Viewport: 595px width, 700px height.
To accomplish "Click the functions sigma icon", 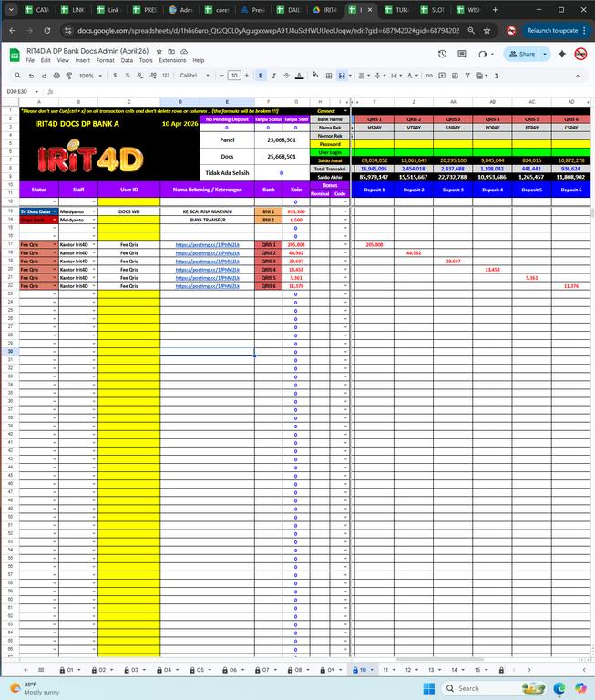I will click(497, 76).
